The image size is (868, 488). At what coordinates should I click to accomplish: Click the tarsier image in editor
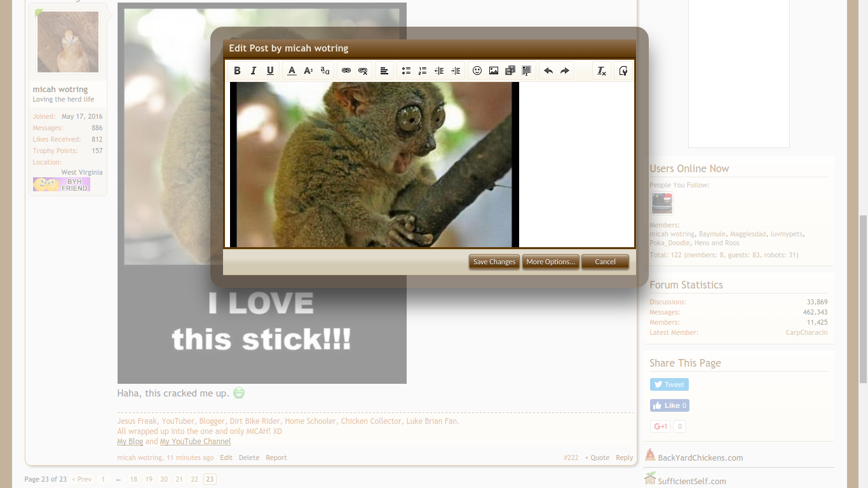coord(374,164)
